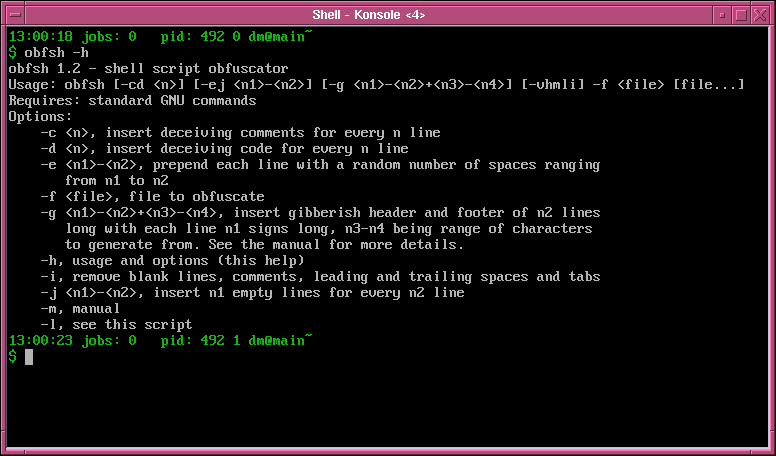Click the '-f <file>, file to obfuscate' line

(x=152, y=197)
